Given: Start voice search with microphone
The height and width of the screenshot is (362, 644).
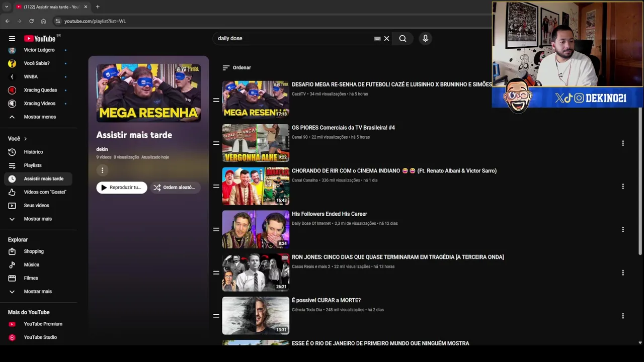Looking at the screenshot, I should (425, 38).
